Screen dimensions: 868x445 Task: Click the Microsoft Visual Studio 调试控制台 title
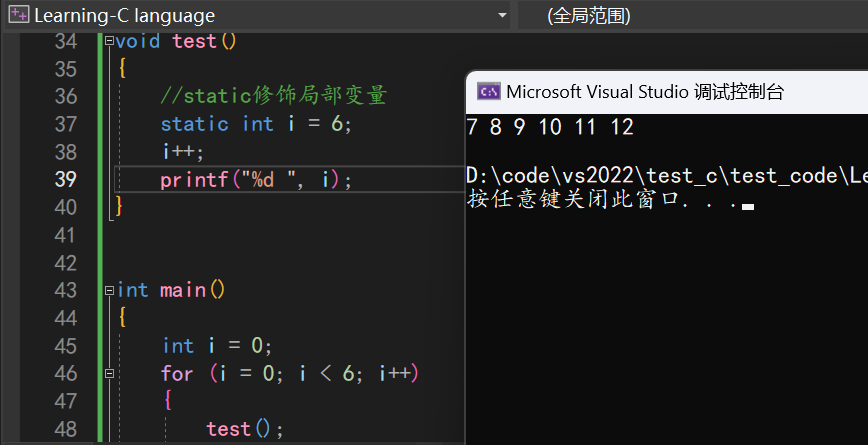(645, 91)
